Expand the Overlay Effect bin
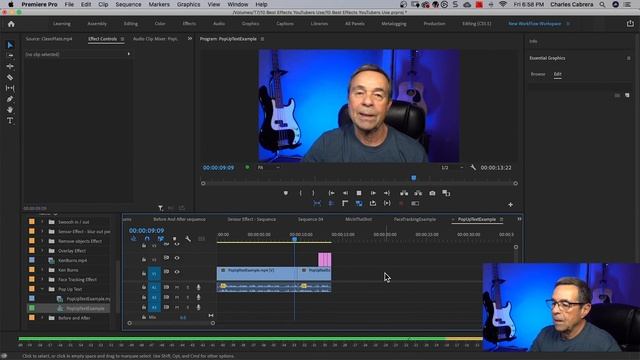 (x=42, y=251)
